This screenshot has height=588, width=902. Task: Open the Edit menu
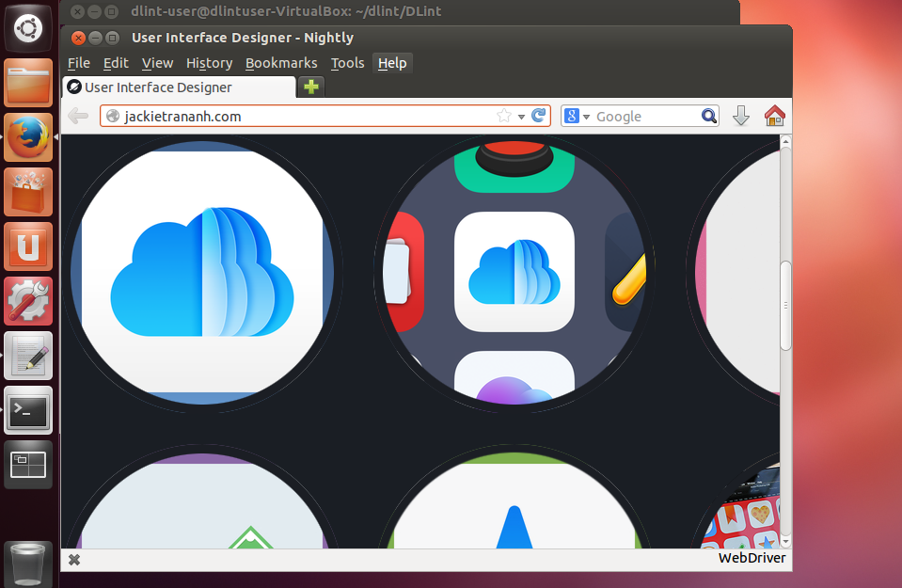tap(116, 63)
